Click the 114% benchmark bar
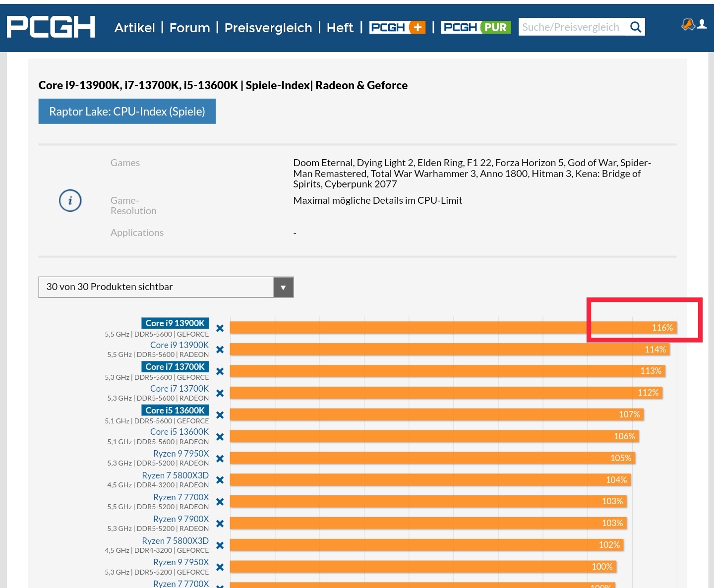Image resolution: width=714 pixels, height=588 pixels. [450, 350]
